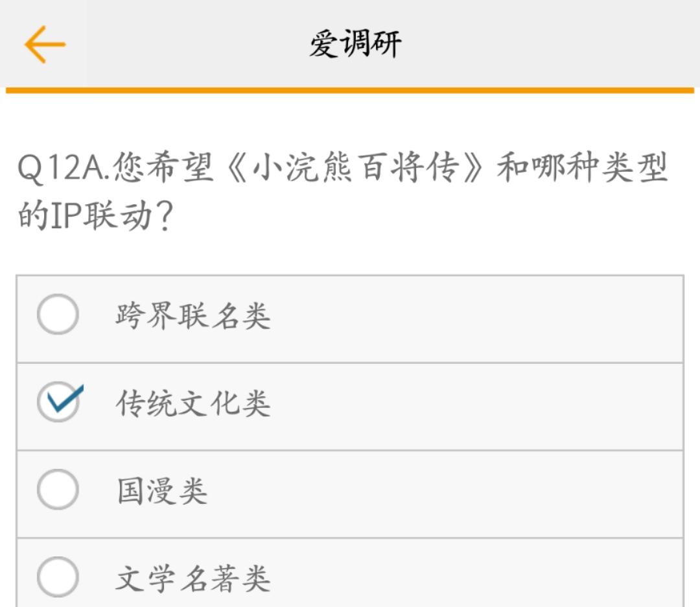Screen dimensions: 700x607
Task: Select the 文学名著类 radio circle
Action: pos(58,577)
